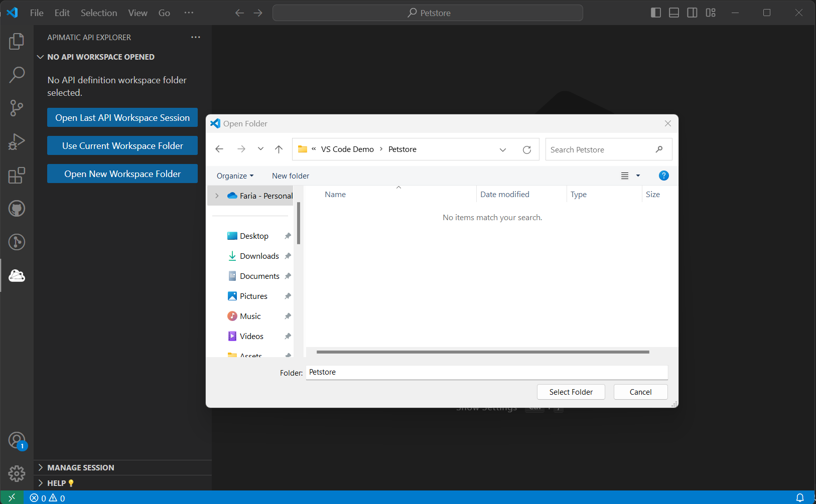Toggle secondary side bar layout icon
The width and height of the screenshot is (816, 504).
tap(692, 13)
